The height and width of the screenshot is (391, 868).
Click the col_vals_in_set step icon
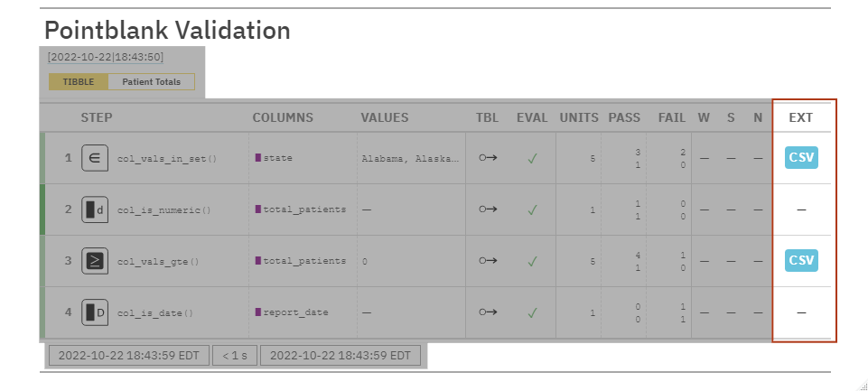pyautogui.click(x=94, y=158)
